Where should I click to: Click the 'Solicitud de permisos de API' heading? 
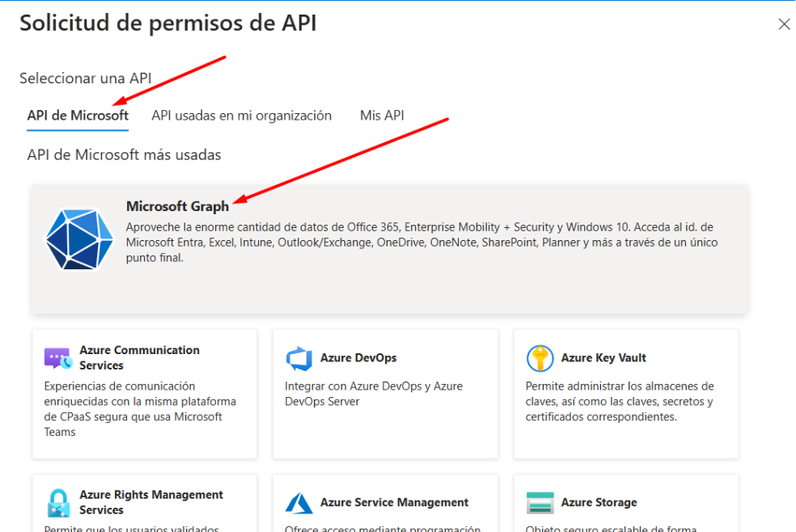coord(167,23)
